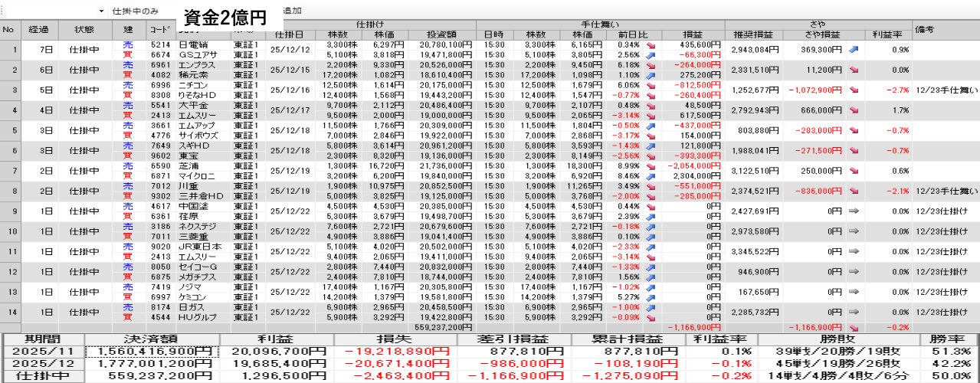Click the 前日比 arrow for GSユアサ
This screenshot has width=980, height=383.
coord(651,55)
